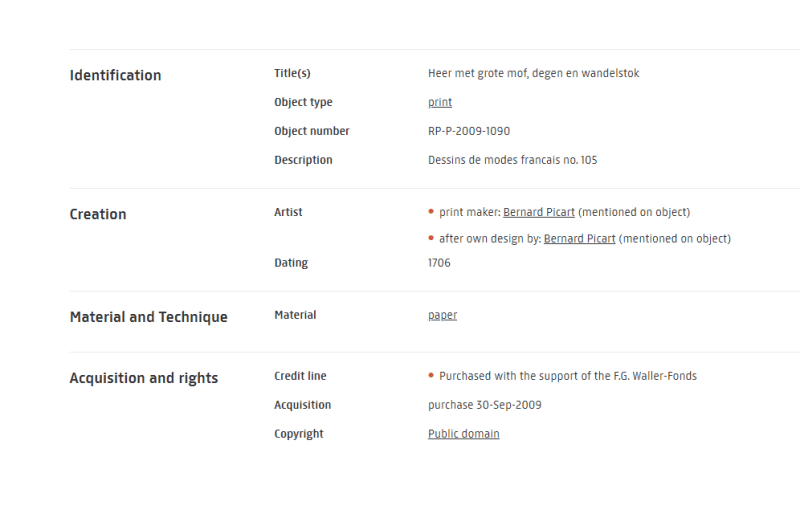
Task: Click Bernard Picart link after 'print maker'
Action: pos(539,212)
